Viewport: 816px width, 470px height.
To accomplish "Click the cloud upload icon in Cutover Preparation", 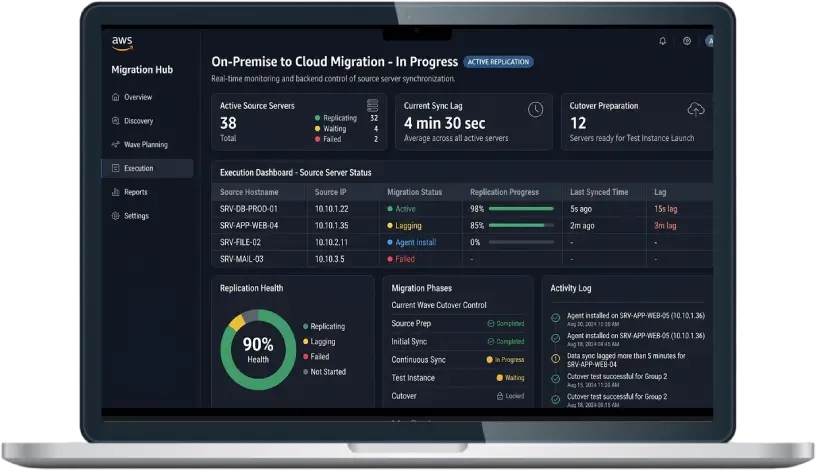I will (x=696, y=109).
